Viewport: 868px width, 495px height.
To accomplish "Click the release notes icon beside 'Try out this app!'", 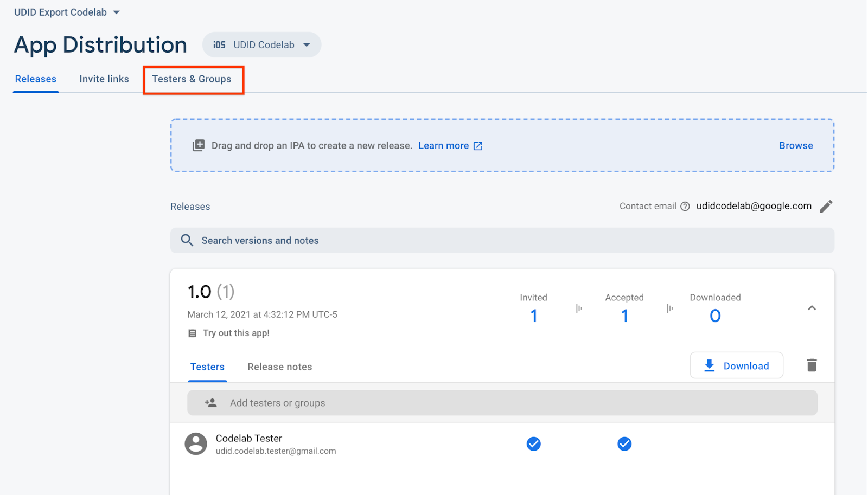I will pos(192,333).
